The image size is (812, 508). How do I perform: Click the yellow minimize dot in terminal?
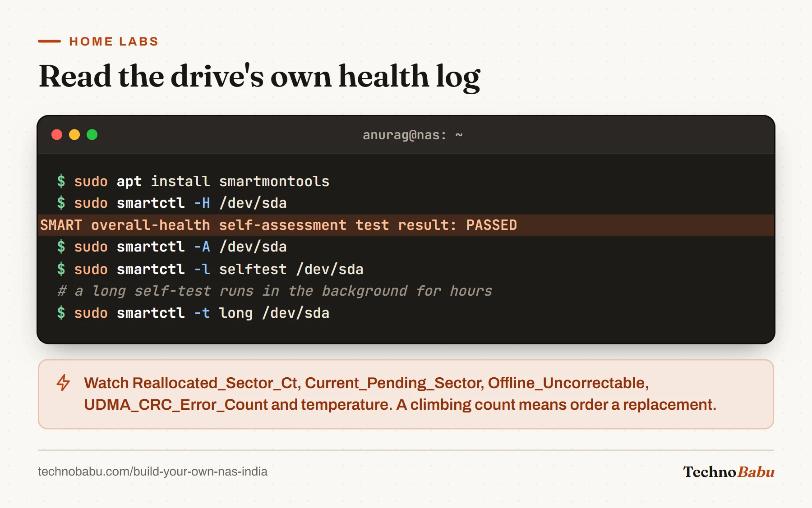(74, 135)
